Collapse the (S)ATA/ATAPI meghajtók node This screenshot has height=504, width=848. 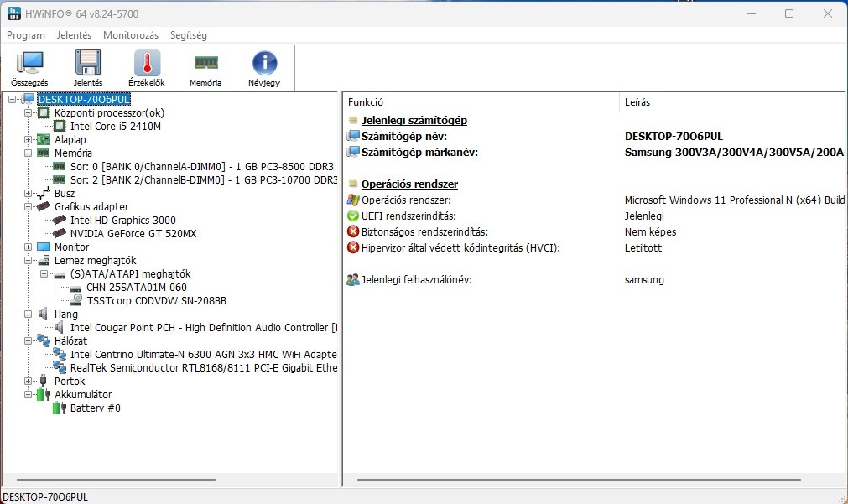pos(44,273)
